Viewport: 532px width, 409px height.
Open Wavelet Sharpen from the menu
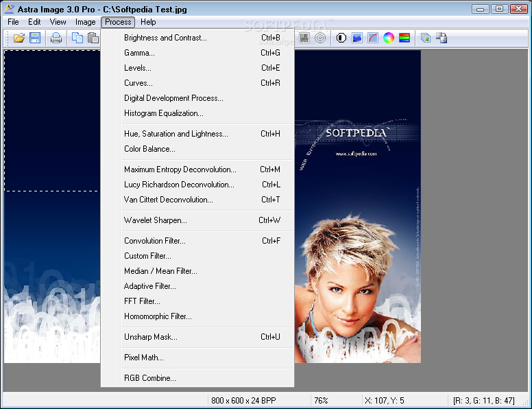tap(197, 220)
